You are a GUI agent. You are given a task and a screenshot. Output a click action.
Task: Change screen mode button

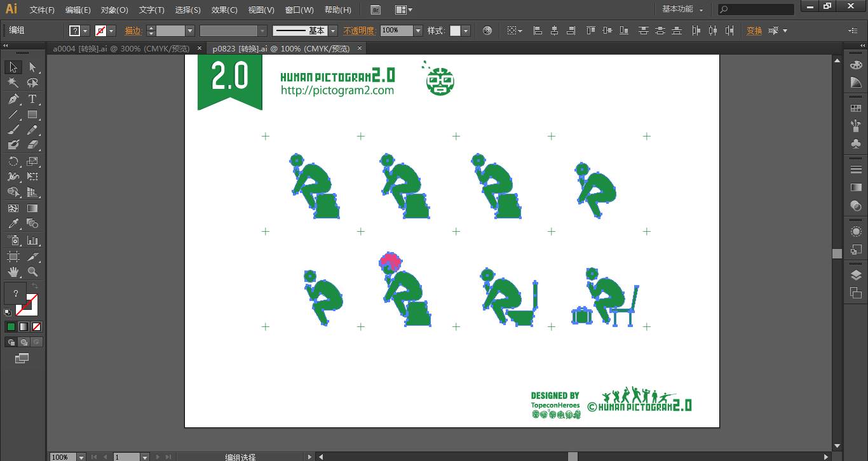(x=22, y=359)
